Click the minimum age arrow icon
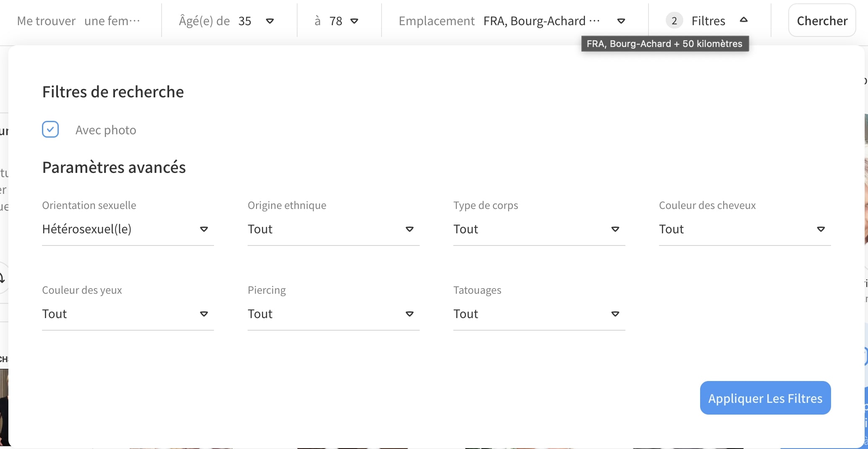Viewport: 868px width, 449px height. 270,21
